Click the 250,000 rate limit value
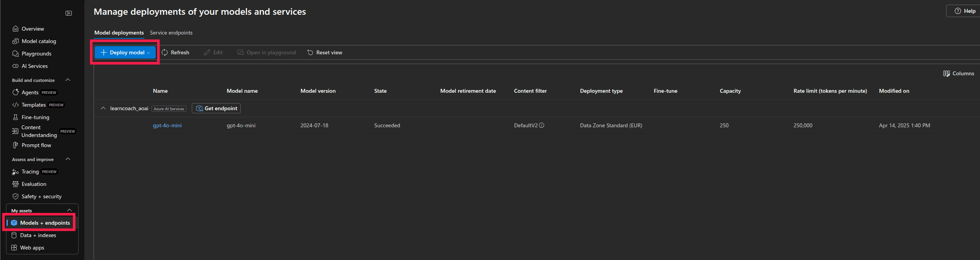The height and width of the screenshot is (260, 980). tap(803, 125)
